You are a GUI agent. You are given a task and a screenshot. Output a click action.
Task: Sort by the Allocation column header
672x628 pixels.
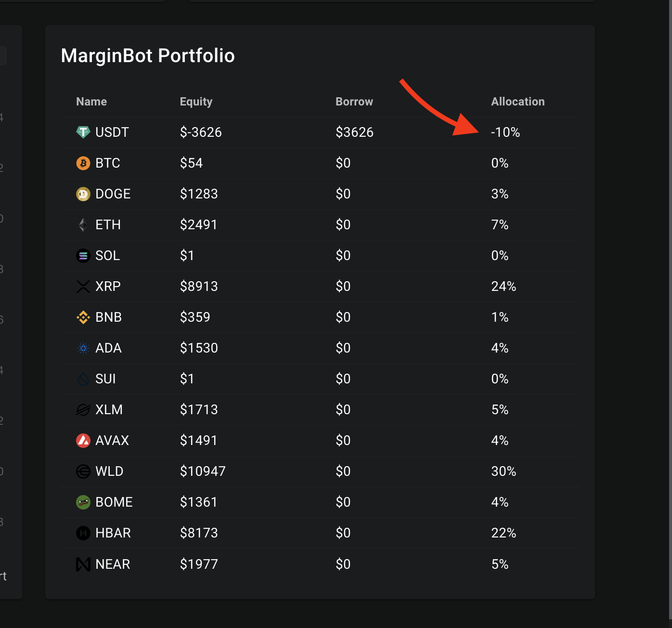518,102
